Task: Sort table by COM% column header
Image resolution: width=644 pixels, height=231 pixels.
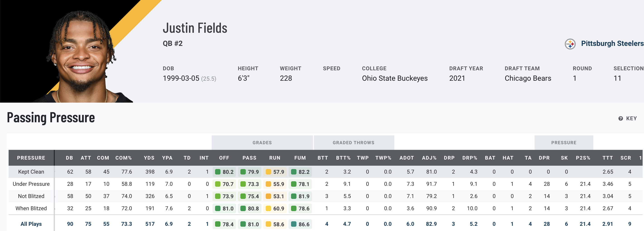Action: tap(123, 158)
